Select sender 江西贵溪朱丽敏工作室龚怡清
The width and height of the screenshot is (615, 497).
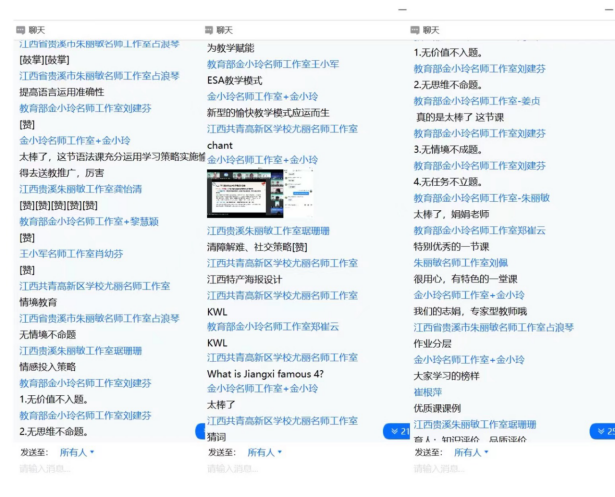coord(80,189)
